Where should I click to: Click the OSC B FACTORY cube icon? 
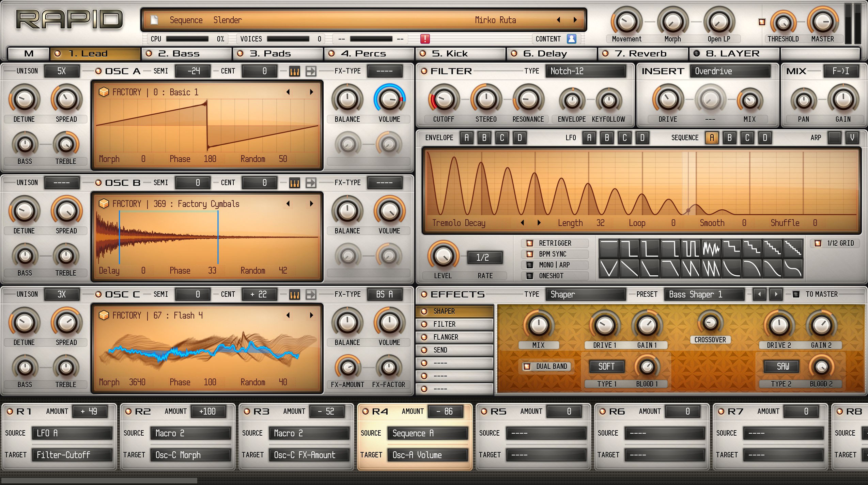[x=104, y=204]
